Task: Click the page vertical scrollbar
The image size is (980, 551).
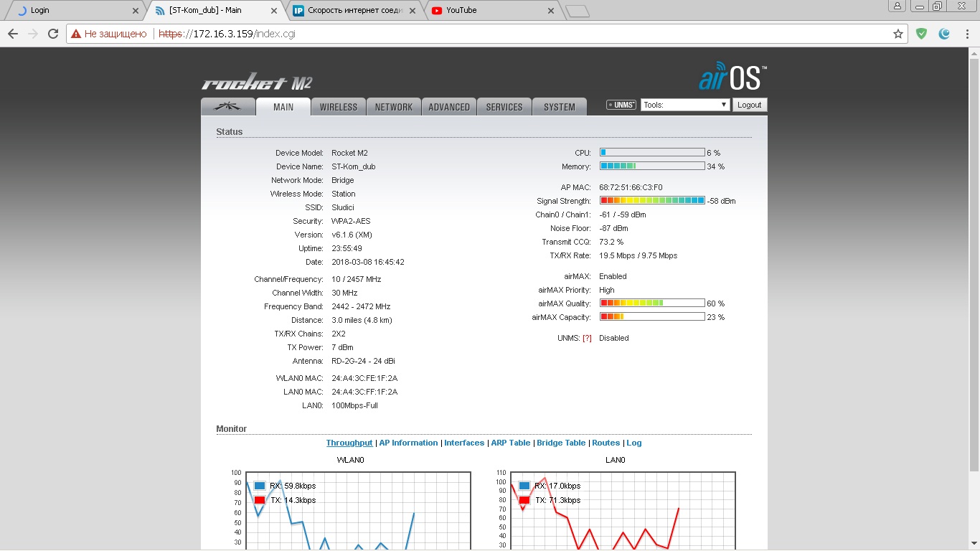Action: 974,265
